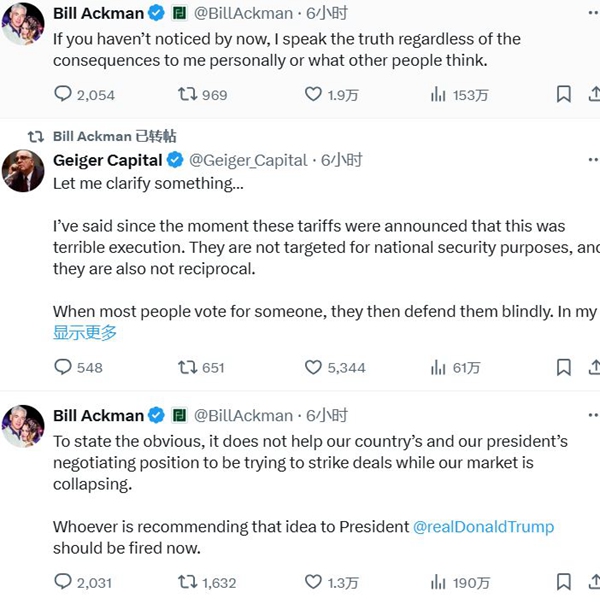
Task: View analytics showing 153万 views
Action: 438,95
